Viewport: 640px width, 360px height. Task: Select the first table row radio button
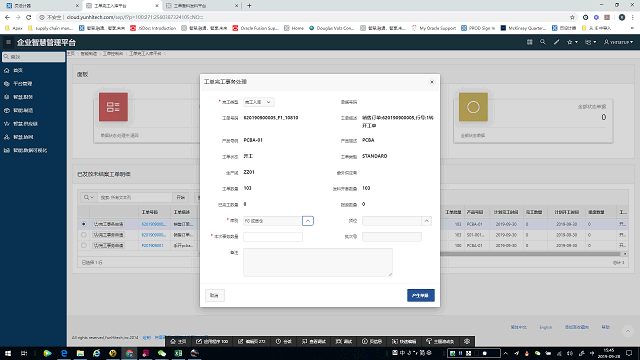(x=84, y=224)
